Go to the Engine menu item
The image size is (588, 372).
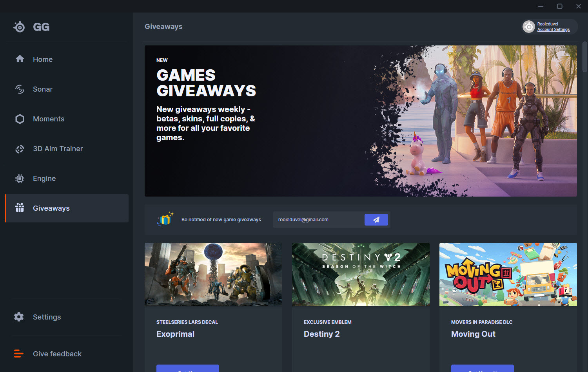(x=44, y=179)
